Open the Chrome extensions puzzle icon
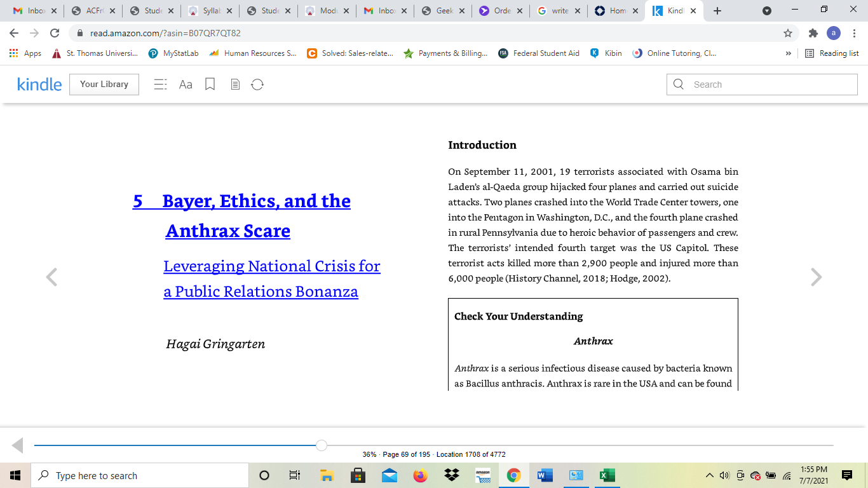This screenshot has width=868, height=488. pos(813,33)
